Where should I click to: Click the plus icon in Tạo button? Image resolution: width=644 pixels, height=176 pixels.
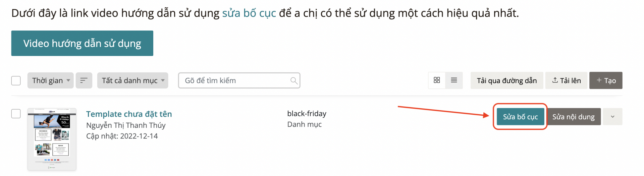point(599,80)
